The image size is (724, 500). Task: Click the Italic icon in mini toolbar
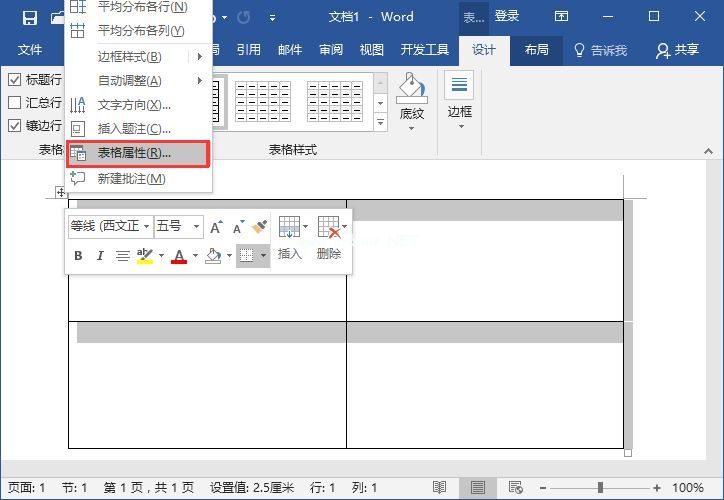(100, 256)
